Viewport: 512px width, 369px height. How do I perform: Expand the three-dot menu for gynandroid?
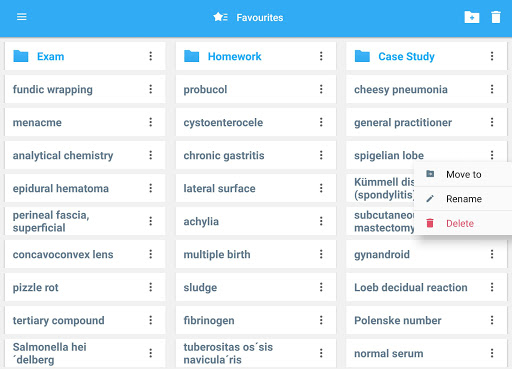pos(492,254)
